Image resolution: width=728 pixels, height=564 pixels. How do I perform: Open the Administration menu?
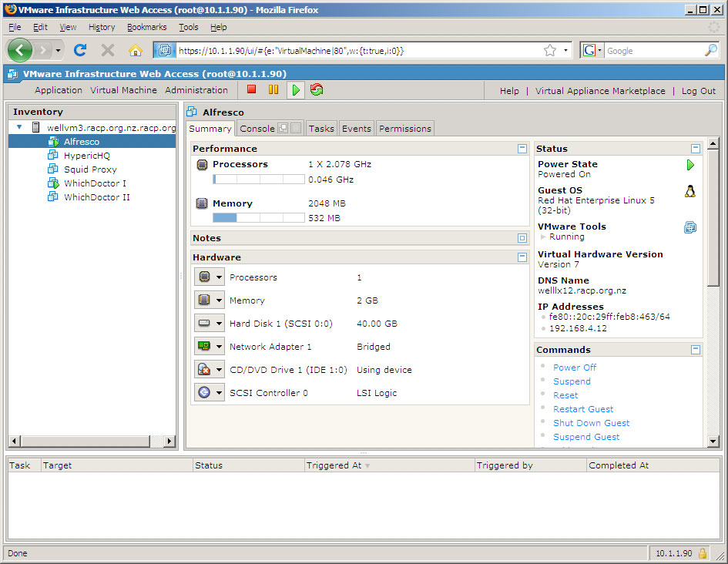(x=196, y=90)
